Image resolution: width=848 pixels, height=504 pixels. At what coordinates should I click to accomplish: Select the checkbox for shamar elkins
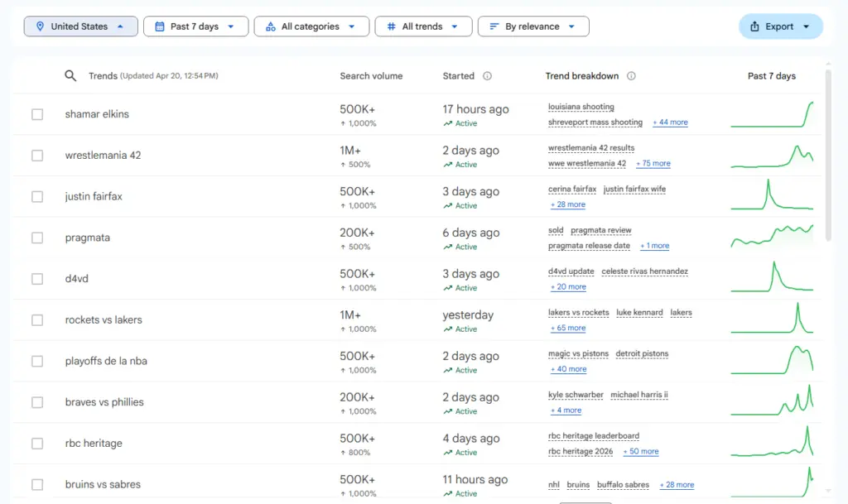click(36, 114)
